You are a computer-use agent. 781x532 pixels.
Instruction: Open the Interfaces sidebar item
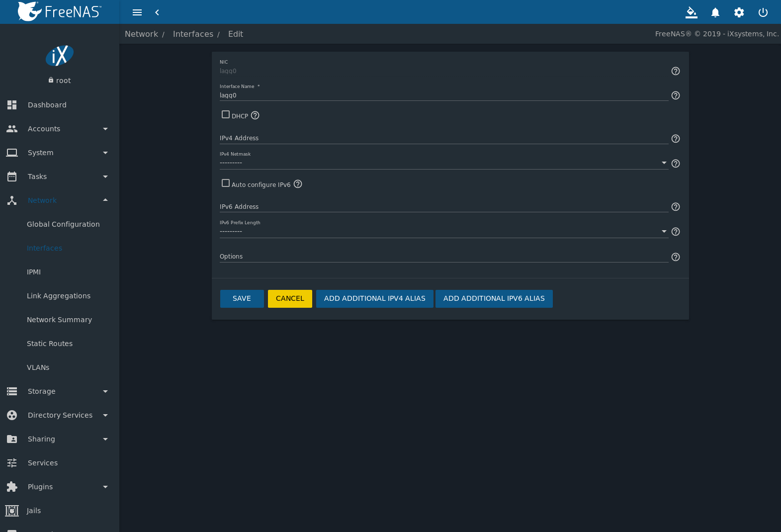tap(44, 248)
